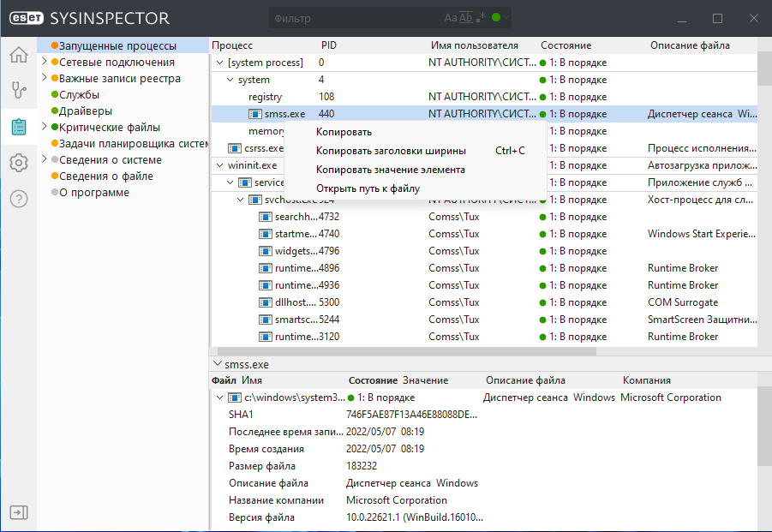772x532 pixels.
Task: Collapse the services tree node
Action: [230, 182]
